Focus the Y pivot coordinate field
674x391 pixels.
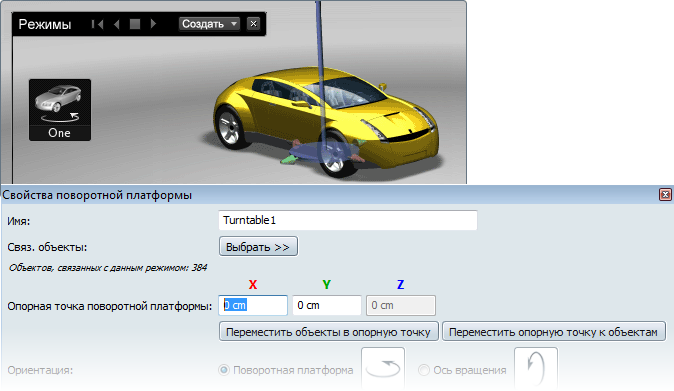[327, 305]
